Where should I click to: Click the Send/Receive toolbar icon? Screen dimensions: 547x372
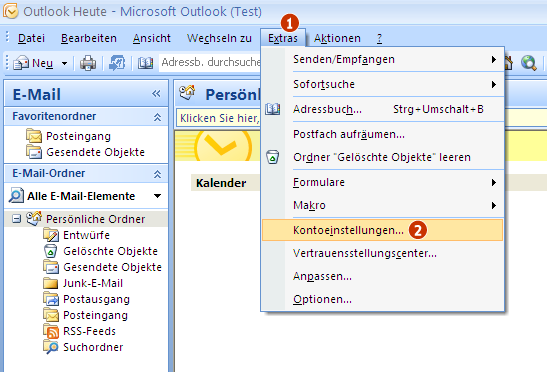coord(117,63)
